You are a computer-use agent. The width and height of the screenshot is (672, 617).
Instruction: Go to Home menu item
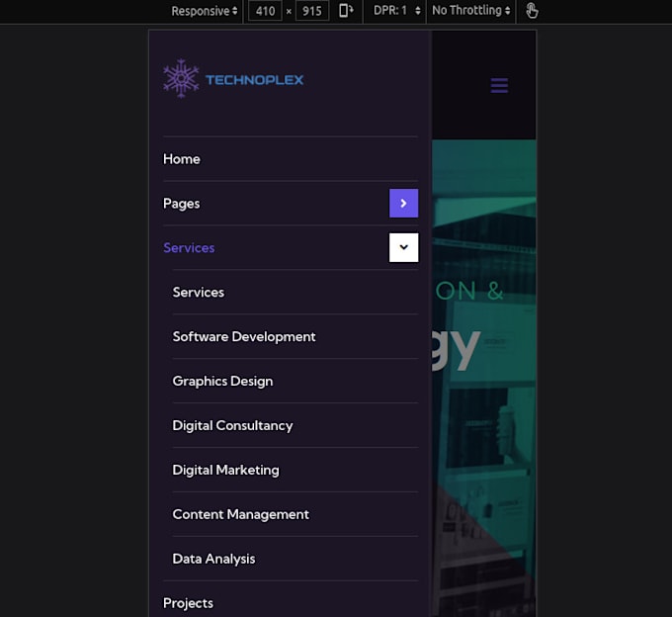[x=182, y=159]
